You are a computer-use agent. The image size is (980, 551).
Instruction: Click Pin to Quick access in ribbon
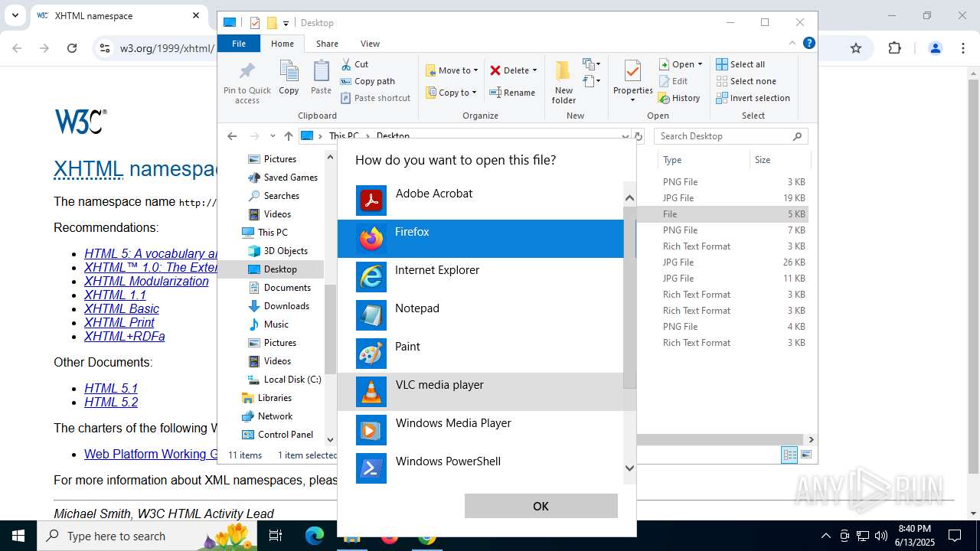[x=247, y=83]
